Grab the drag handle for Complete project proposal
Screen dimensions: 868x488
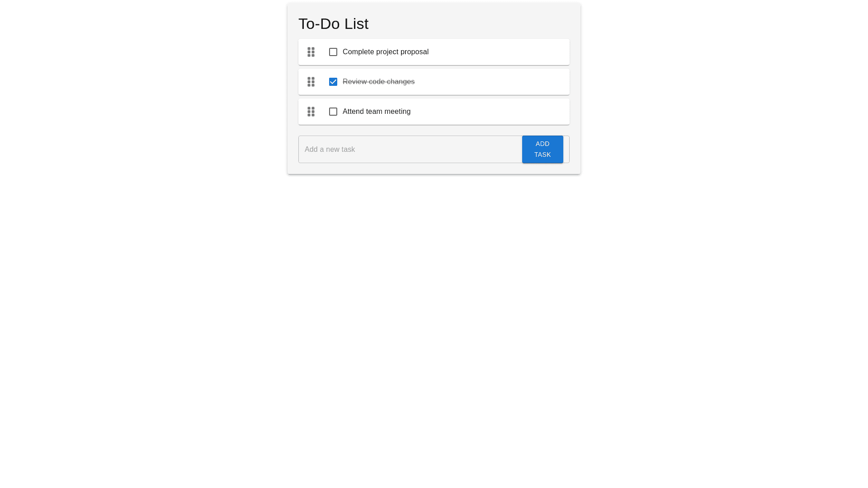tap(311, 52)
